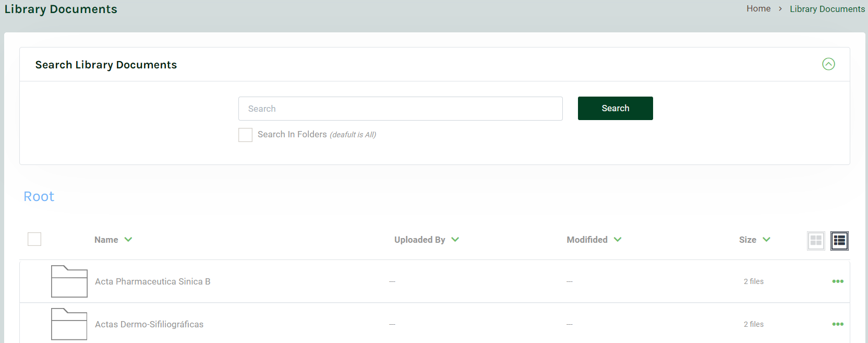Screen dimensions: 868x343
Task: Select Acta Pharmaceutica Sinica B folder name
Action: click(153, 281)
